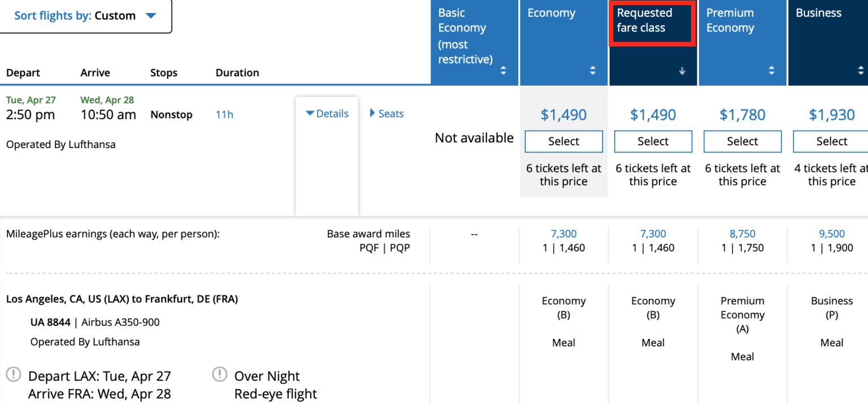This screenshot has height=405, width=868.
Task: Click the Business column sort icon
Action: 861,71
